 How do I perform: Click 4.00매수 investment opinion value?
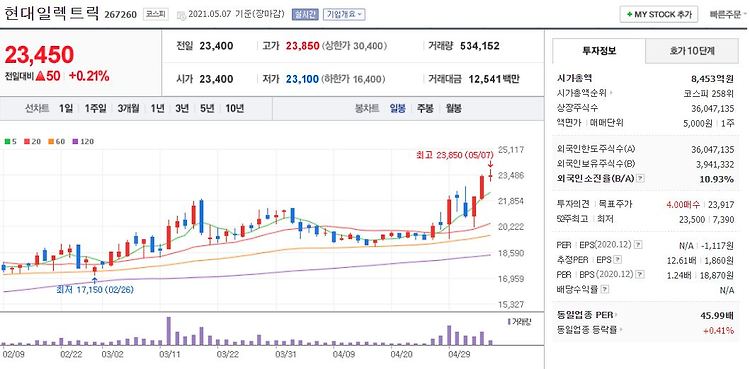tap(683, 204)
